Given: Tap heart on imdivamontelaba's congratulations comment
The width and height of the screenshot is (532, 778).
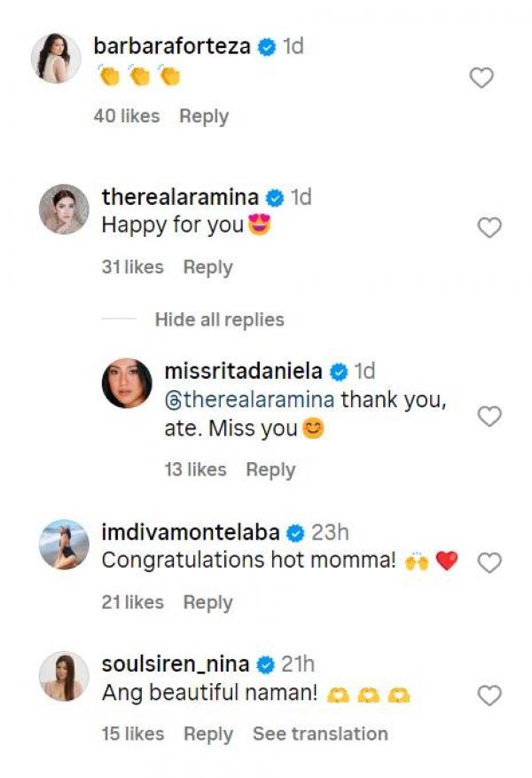Looking at the screenshot, I should coord(489,562).
